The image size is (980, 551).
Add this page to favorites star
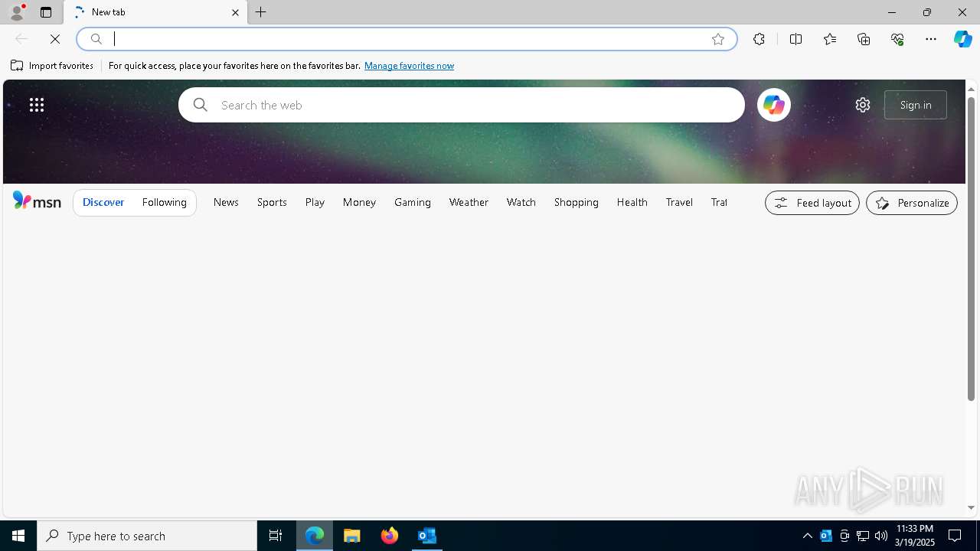pos(718,39)
